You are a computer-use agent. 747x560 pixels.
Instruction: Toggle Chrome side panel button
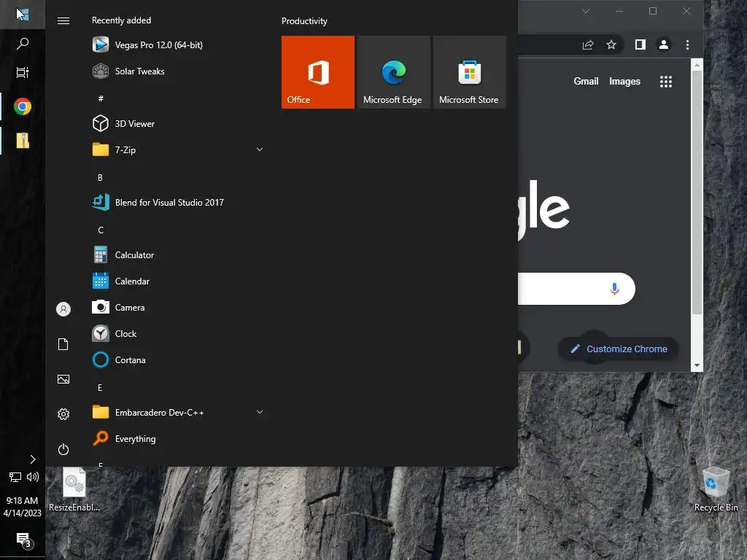[x=640, y=44]
